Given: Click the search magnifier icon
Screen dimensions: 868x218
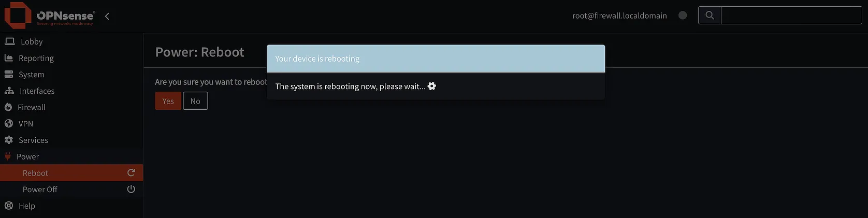Looking at the screenshot, I should tap(710, 16).
